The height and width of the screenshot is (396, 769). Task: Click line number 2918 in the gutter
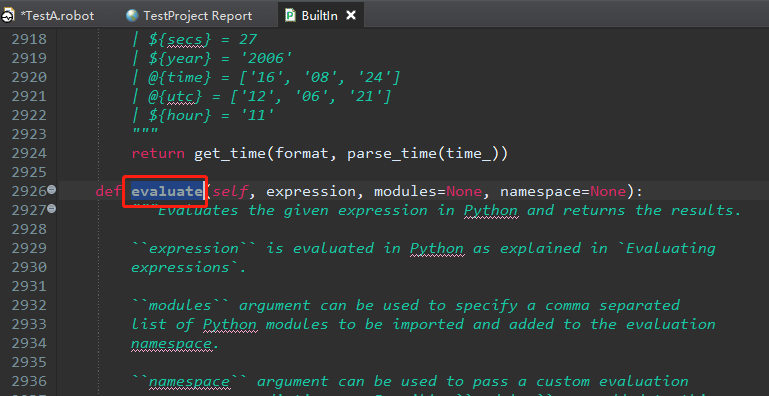click(29, 39)
